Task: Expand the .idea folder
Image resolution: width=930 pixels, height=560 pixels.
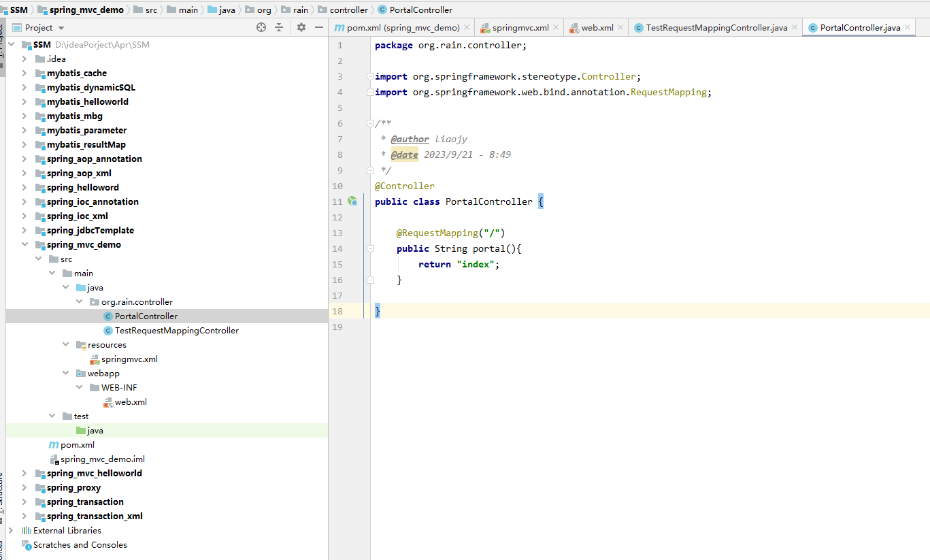Action: pos(24,59)
